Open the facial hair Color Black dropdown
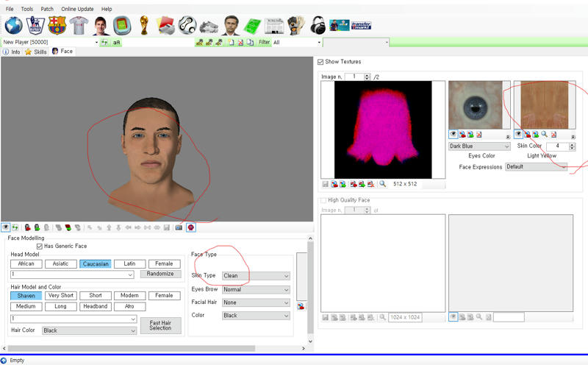Image resolution: width=588 pixels, height=365 pixels. 256,316
